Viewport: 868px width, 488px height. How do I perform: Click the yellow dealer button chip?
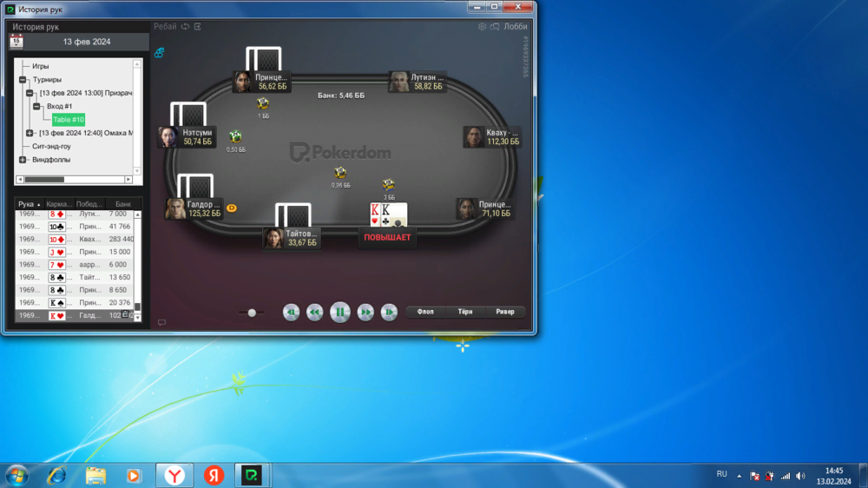(232, 208)
